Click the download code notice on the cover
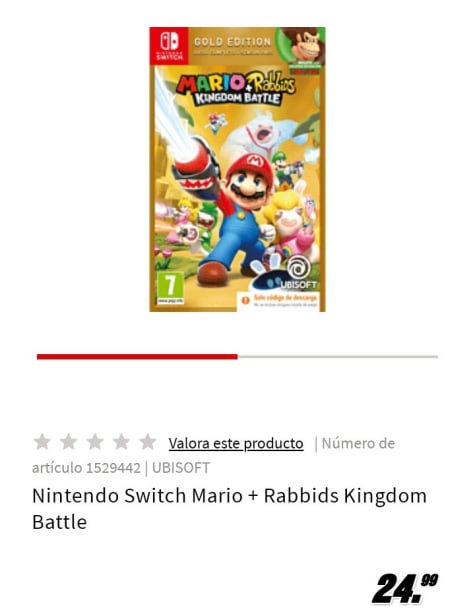 pyautogui.click(x=281, y=301)
